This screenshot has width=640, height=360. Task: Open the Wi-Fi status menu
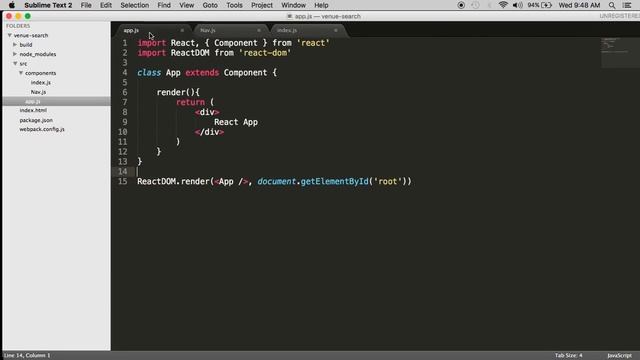tap(503, 5)
